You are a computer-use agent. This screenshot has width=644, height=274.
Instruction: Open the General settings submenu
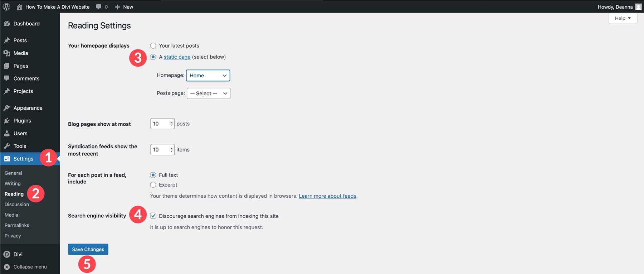13,173
